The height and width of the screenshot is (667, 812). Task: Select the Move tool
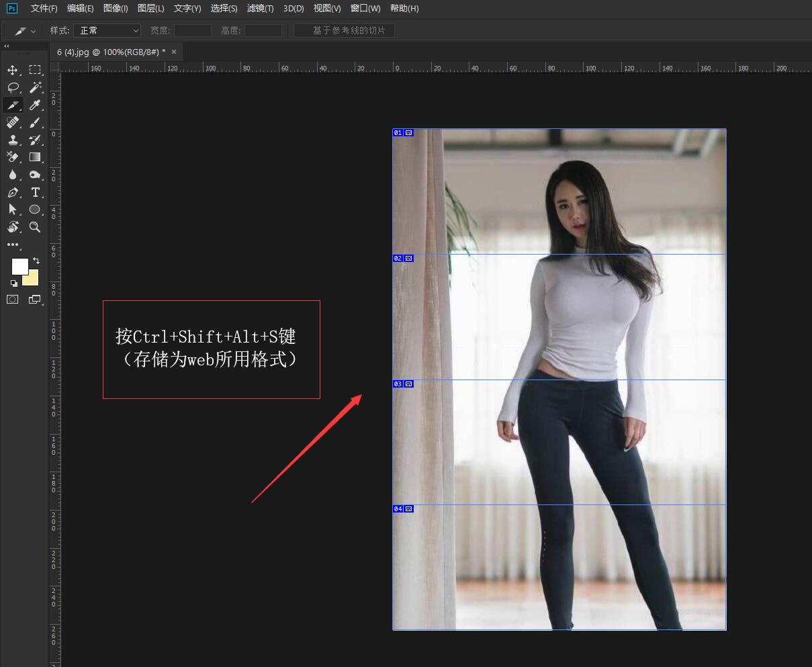(12, 71)
